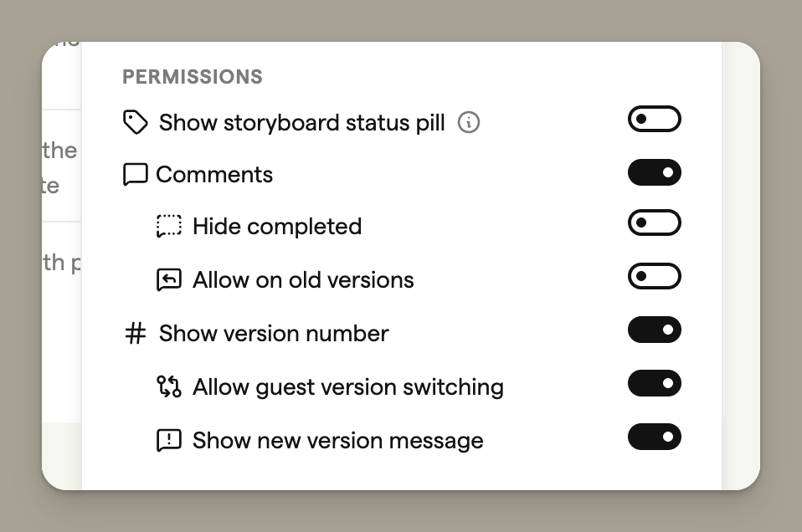Click the speech bubble Comments icon
The image size is (802, 532).
pyautogui.click(x=135, y=175)
